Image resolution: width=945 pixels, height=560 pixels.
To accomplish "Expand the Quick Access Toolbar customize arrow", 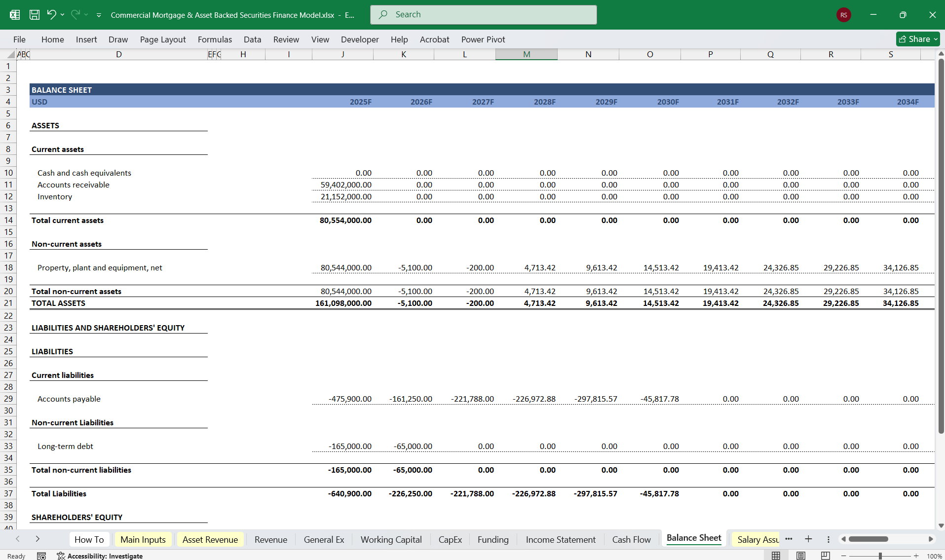I will [x=99, y=15].
